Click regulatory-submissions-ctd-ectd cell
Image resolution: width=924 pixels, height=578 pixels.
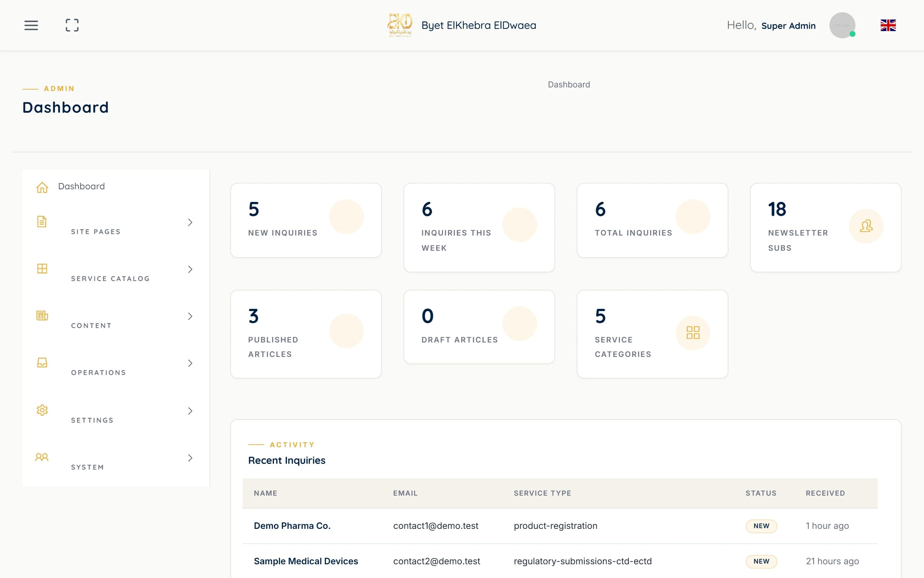pos(583,561)
